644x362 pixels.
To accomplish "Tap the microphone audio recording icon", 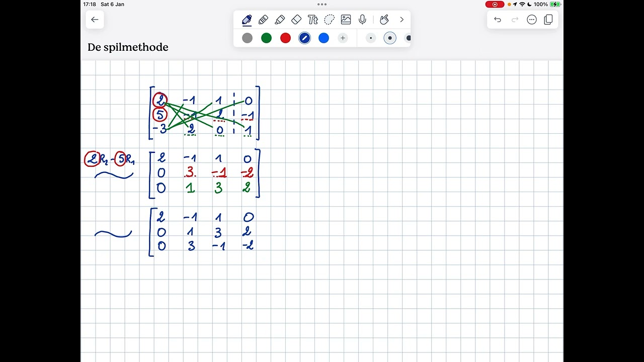I will pyautogui.click(x=362, y=20).
